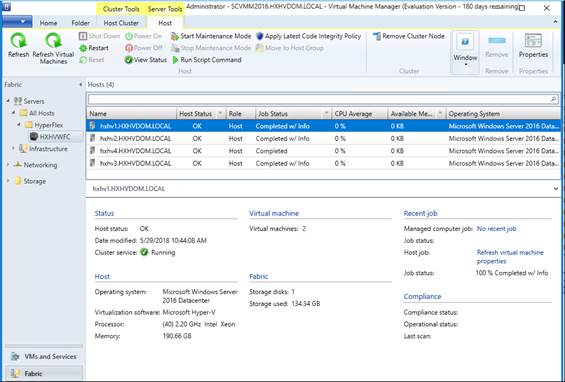Sort by Operating System column

tap(503, 114)
